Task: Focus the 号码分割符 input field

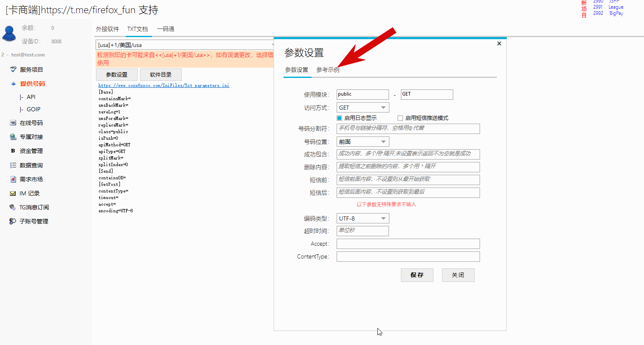Action: (408, 129)
